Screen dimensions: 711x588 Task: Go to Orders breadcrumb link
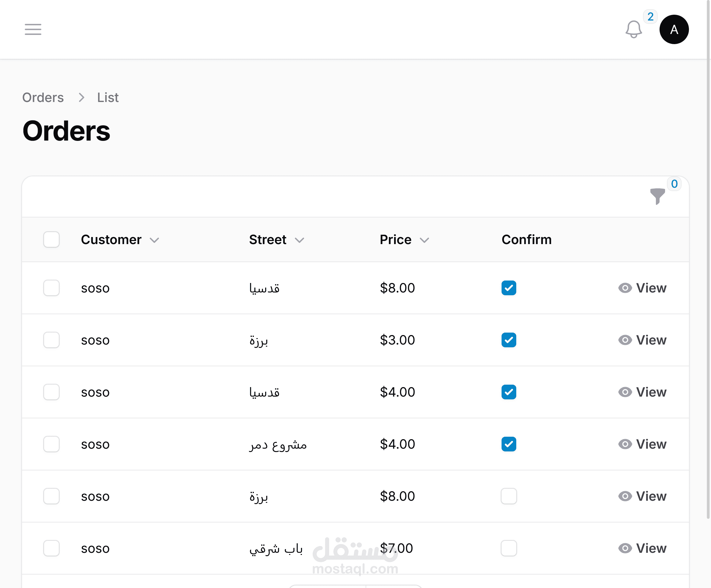click(x=43, y=98)
